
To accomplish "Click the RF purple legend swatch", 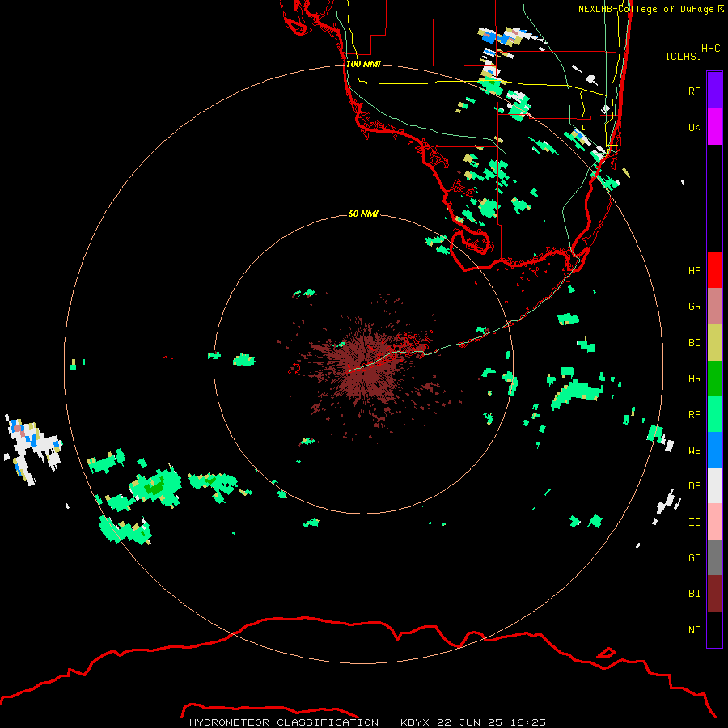I will 714,91.
